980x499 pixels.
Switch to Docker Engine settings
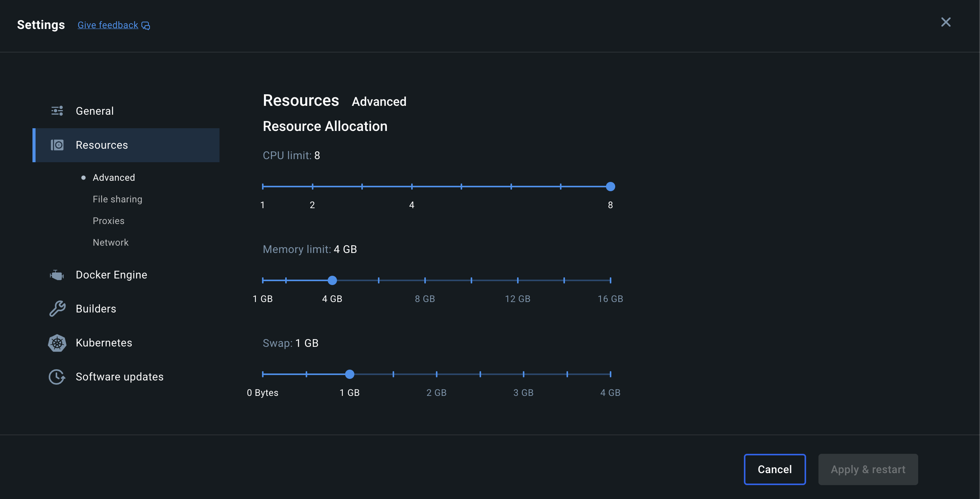[111, 275]
